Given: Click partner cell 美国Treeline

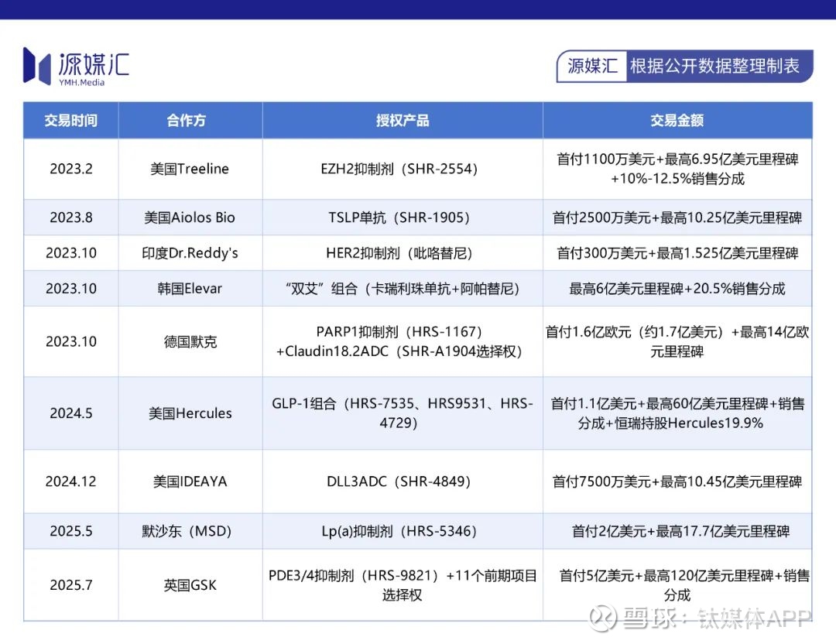Looking at the screenshot, I should coord(190,169).
